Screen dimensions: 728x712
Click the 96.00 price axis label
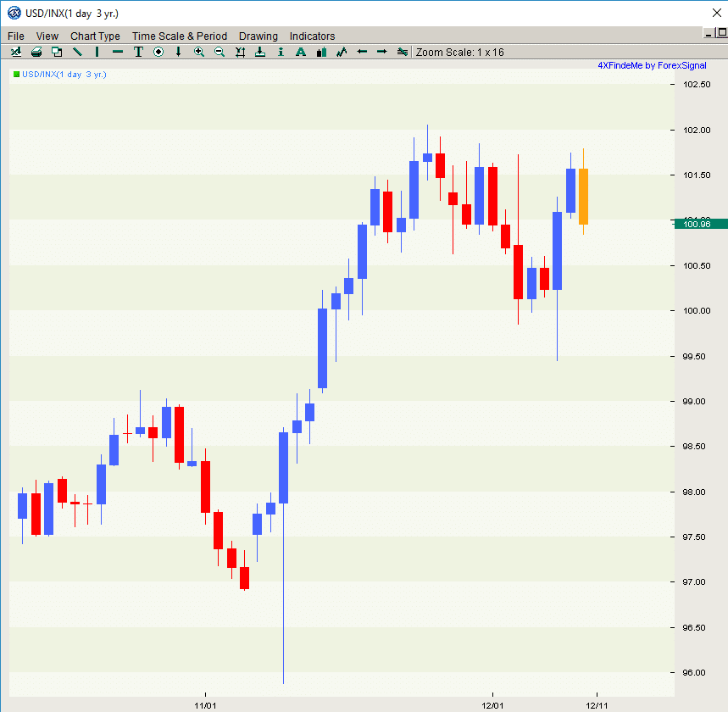pyautogui.click(x=694, y=672)
